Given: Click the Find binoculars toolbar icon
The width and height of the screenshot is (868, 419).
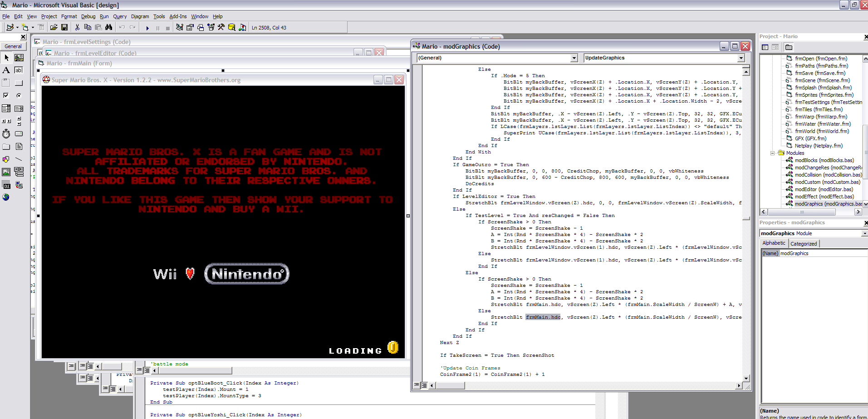Looking at the screenshot, I should point(109,28).
